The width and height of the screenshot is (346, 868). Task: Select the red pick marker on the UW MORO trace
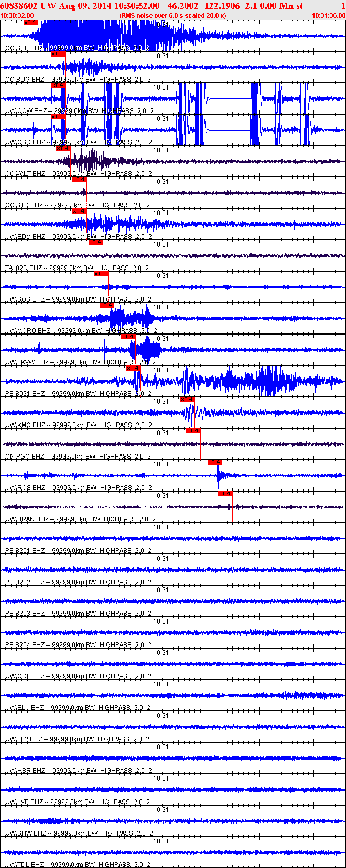pyautogui.click(x=106, y=305)
